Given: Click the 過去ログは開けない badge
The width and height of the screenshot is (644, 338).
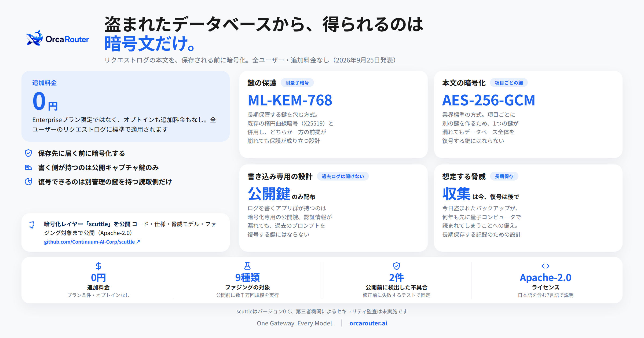Looking at the screenshot, I should point(343,176).
